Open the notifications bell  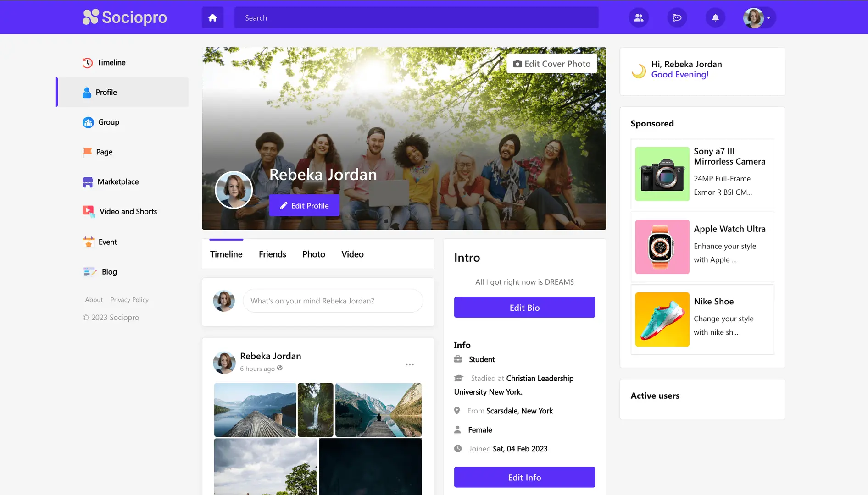715,18
